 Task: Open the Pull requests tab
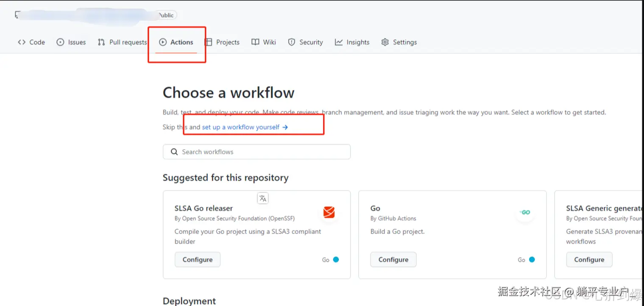pyautogui.click(x=122, y=42)
